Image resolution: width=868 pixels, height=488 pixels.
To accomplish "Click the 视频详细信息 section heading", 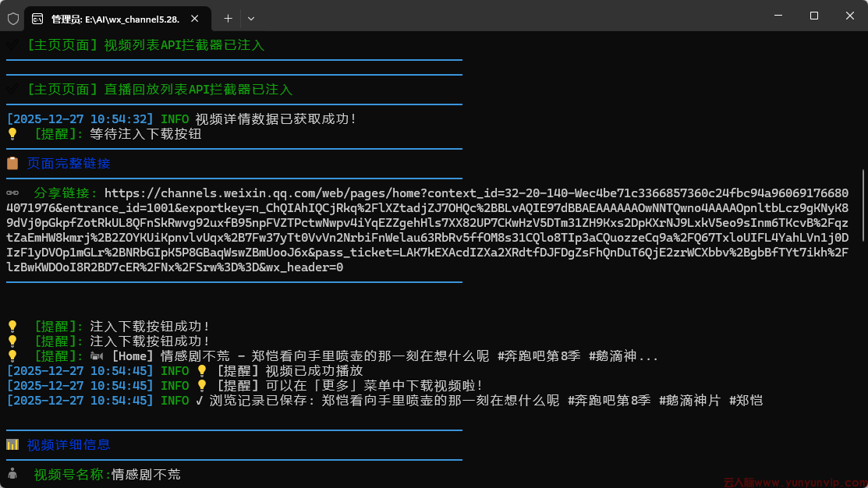I will pyautogui.click(x=69, y=445).
